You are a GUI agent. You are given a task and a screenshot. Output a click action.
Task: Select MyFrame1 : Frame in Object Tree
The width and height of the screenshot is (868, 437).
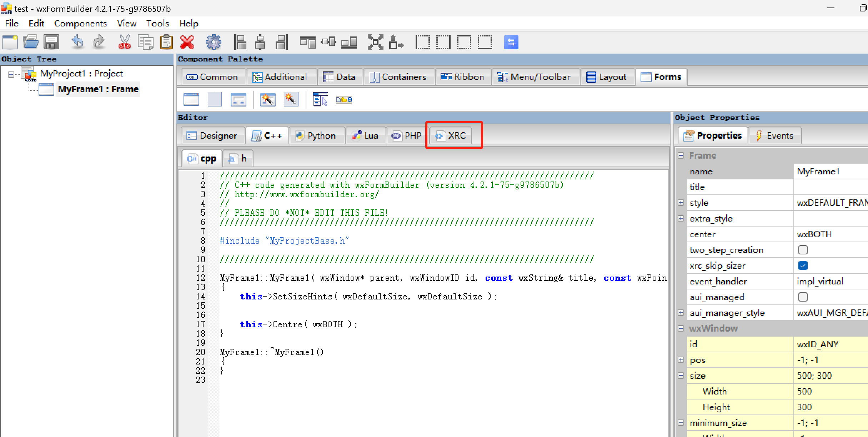coord(98,89)
